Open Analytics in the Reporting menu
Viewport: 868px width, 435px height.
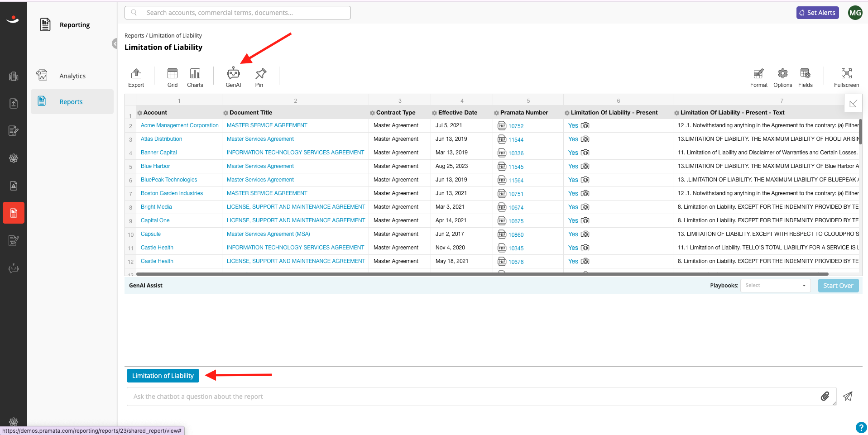tap(72, 76)
